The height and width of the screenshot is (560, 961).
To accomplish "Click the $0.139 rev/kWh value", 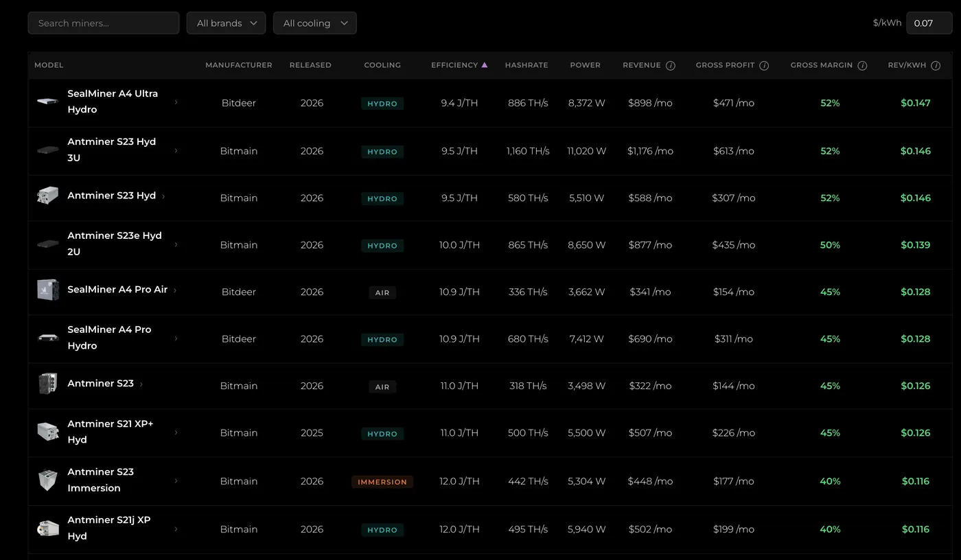I will pos(916,245).
